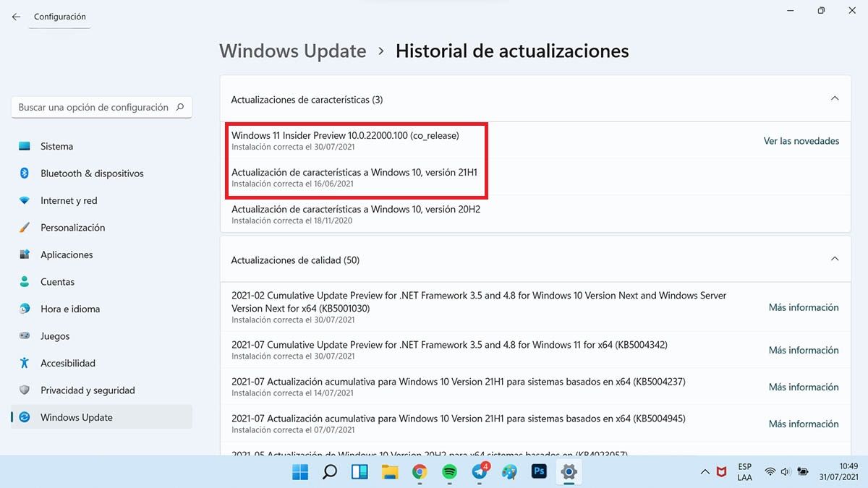Select the Windows 11 Insider Preview 10.0.22000.100 entry
Screen dimensions: 868x488
pos(345,135)
